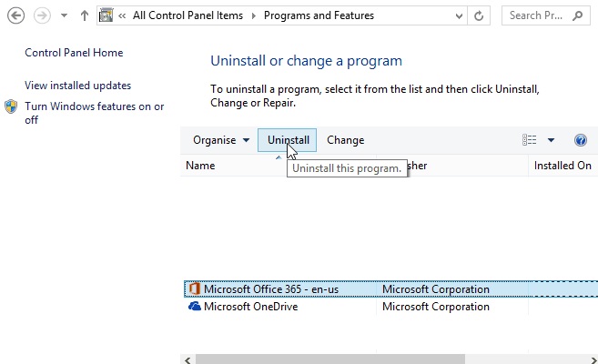Go back with the Back arrow button
598x364 pixels.
(x=16, y=16)
